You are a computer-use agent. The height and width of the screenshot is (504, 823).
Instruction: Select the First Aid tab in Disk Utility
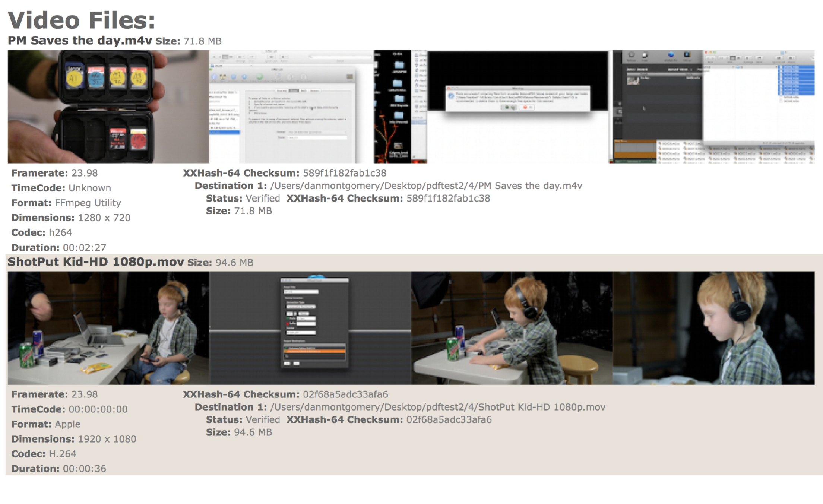click(282, 91)
